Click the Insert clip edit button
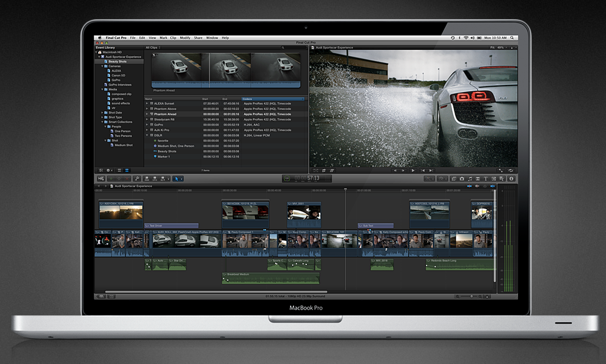606x364 pixels. [155, 178]
